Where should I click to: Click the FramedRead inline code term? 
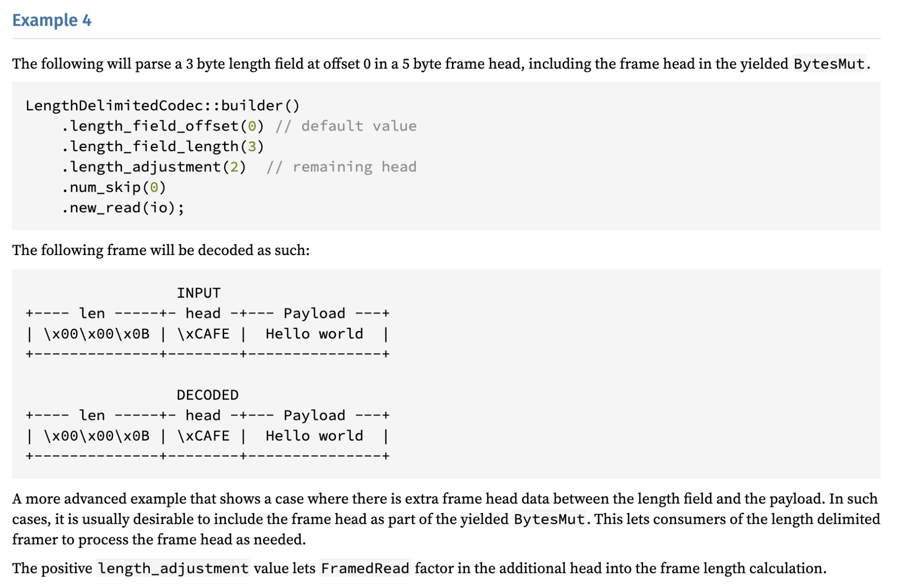click(x=365, y=568)
